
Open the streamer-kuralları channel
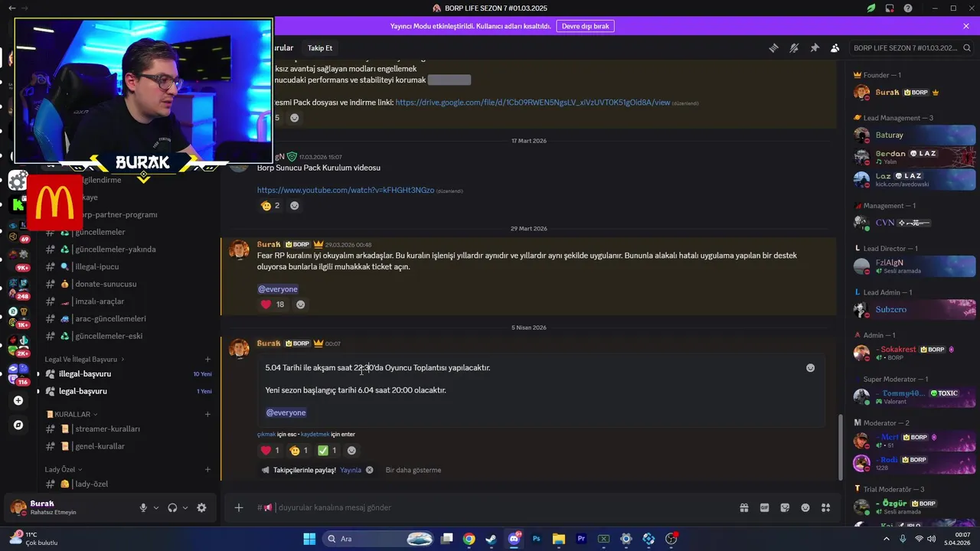(x=129, y=429)
